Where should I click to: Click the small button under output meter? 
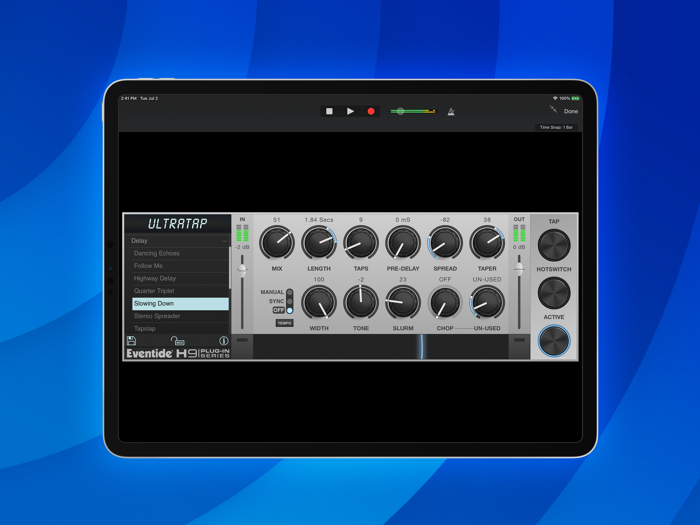click(519, 340)
